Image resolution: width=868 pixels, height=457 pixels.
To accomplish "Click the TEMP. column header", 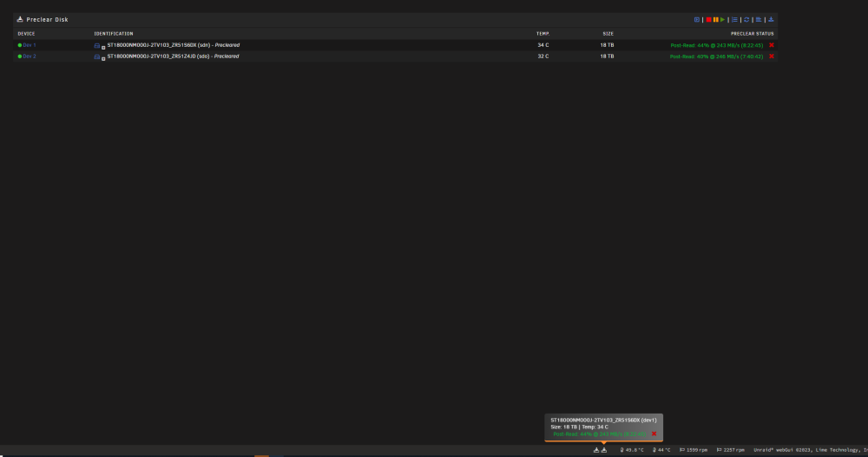I will (x=542, y=34).
